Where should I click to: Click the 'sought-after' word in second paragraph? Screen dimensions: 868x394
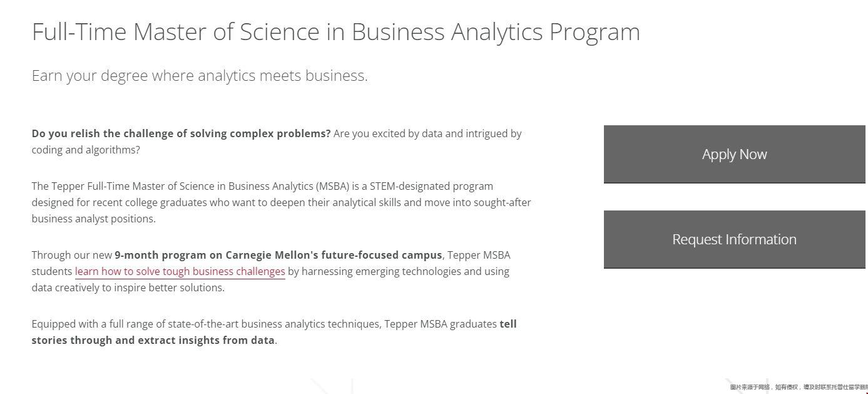click(x=503, y=202)
